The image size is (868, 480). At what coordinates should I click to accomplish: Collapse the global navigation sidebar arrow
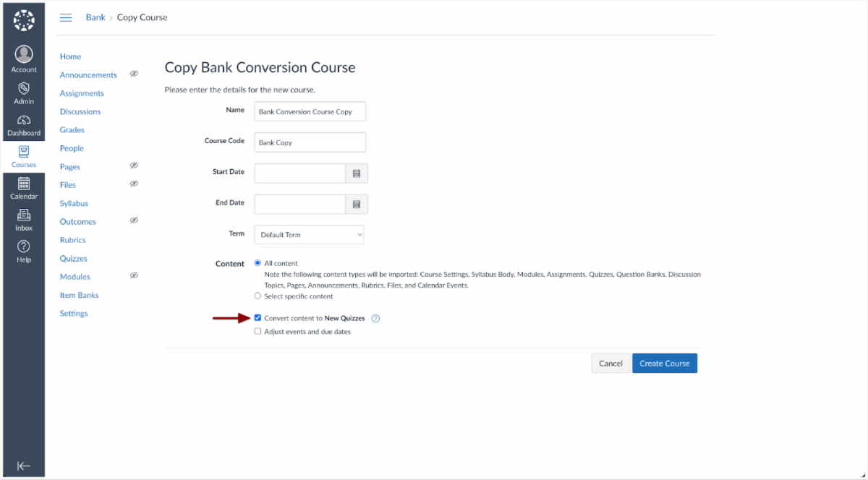(24, 466)
